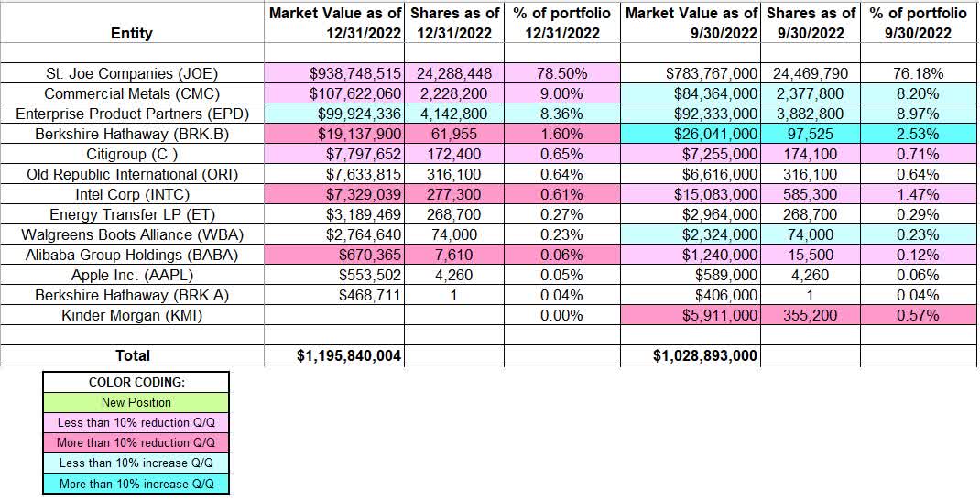Click the $84,364,000 cell

[x=691, y=93]
